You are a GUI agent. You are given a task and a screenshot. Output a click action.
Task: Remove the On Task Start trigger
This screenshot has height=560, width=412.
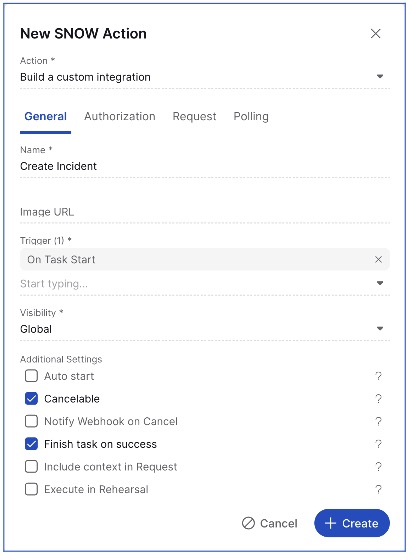point(378,259)
